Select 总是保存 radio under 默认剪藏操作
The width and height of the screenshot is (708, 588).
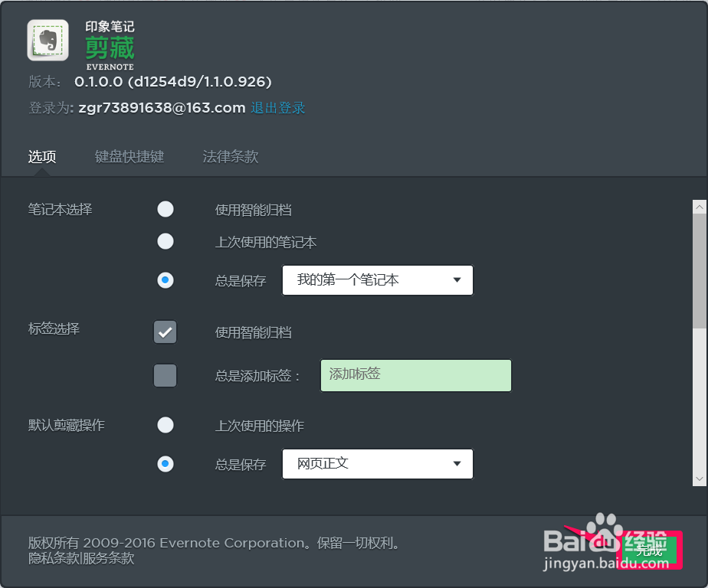coord(166,464)
